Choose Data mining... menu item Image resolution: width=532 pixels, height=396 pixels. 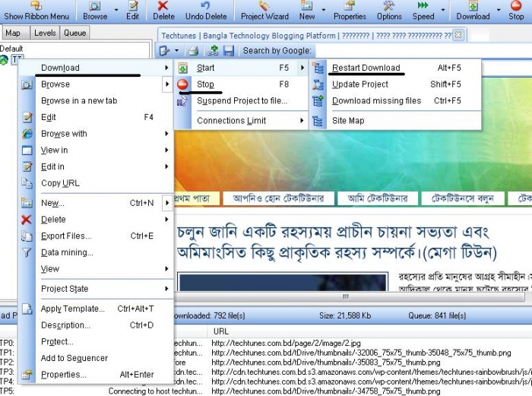(x=96, y=252)
